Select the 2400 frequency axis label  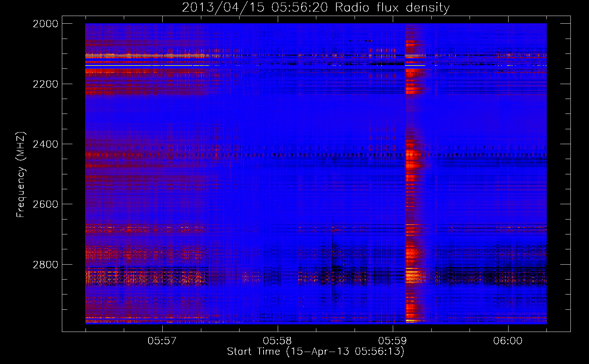(x=46, y=144)
